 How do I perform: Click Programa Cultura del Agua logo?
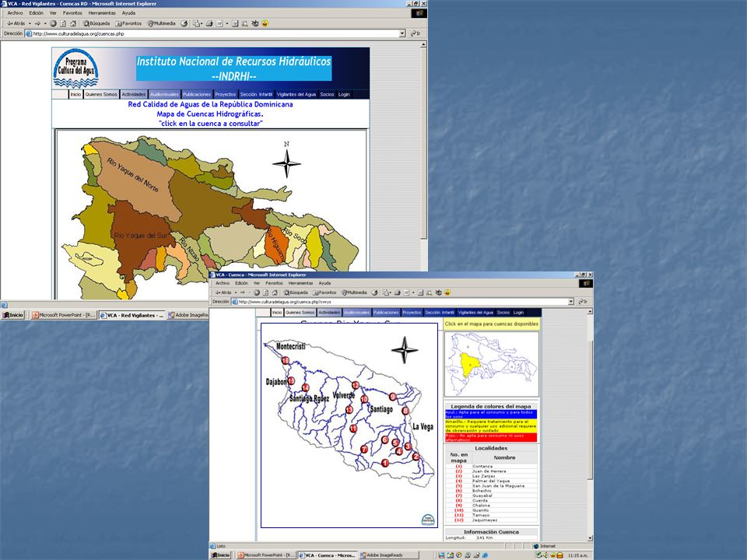click(75, 68)
